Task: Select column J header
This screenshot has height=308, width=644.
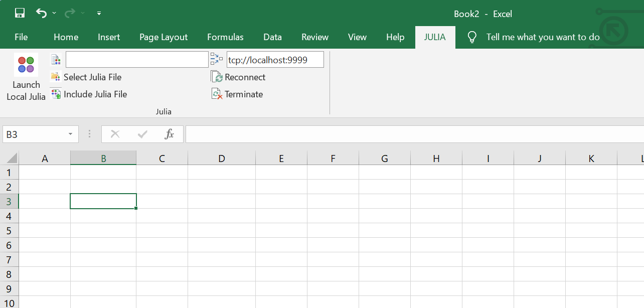Action: point(540,159)
